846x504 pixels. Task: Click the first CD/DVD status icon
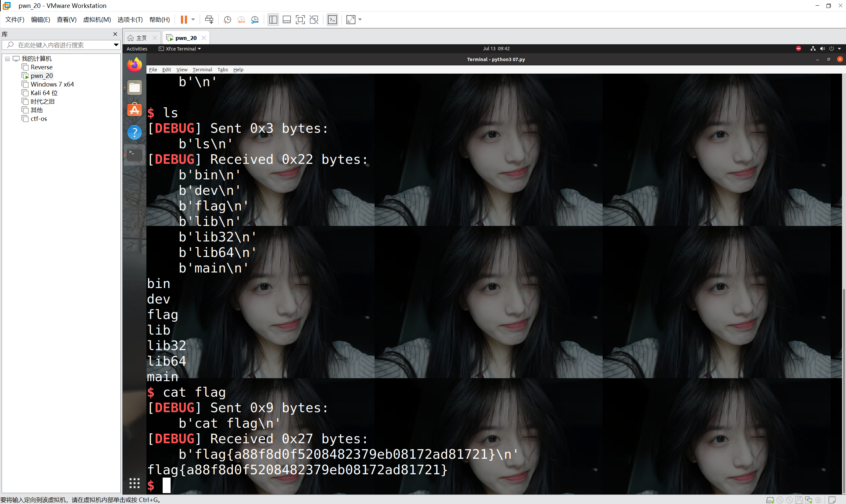point(780,500)
